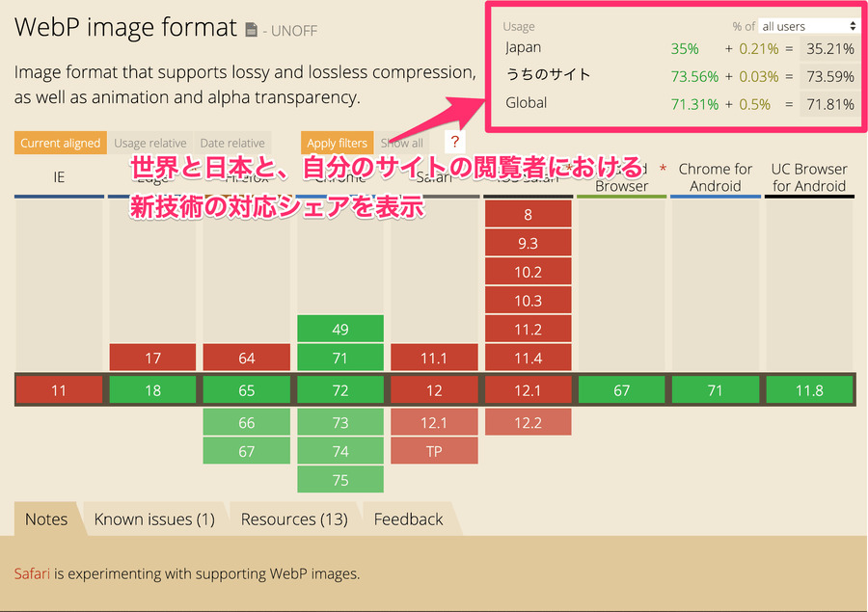Click the document spec icon beside the title

point(252,30)
